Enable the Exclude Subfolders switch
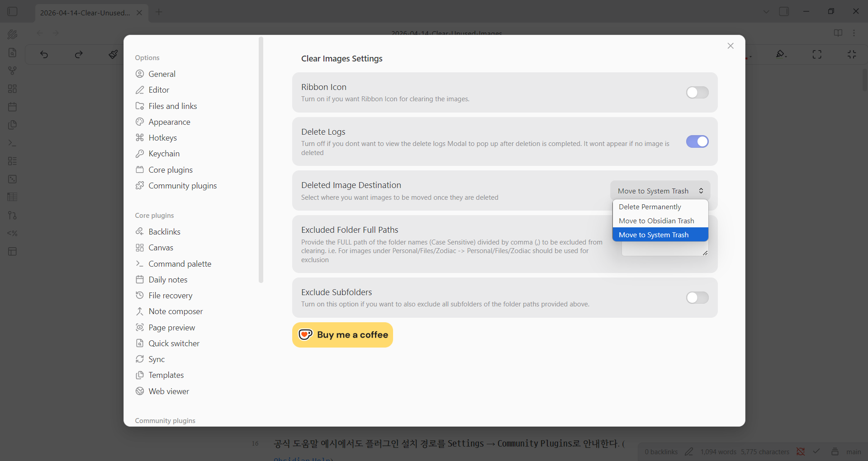Image resolution: width=868 pixels, height=461 pixels. tap(697, 297)
